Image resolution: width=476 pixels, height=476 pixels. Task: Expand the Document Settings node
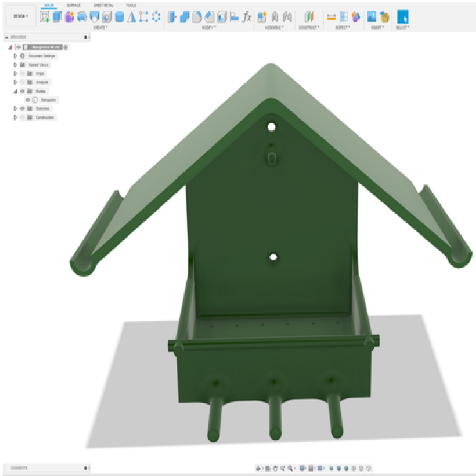(x=15, y=56)
